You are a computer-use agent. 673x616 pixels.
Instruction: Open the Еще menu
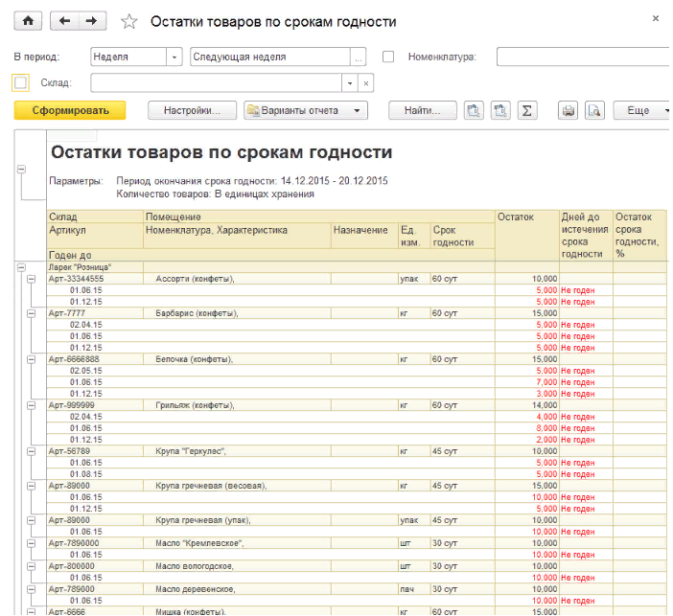pos(642,111)
